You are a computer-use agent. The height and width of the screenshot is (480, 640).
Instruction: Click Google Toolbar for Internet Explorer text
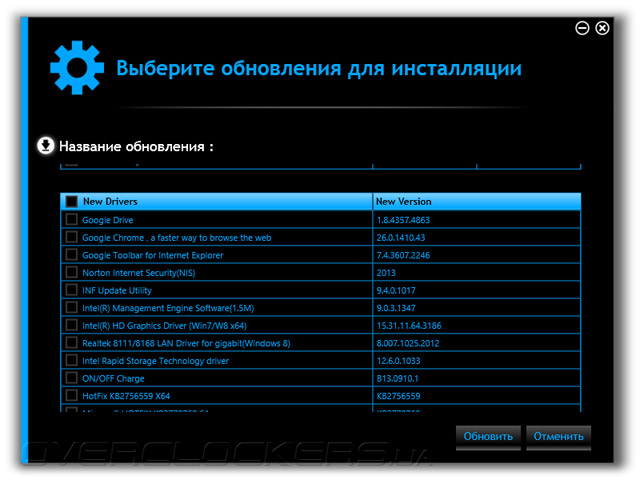point(153,256)
